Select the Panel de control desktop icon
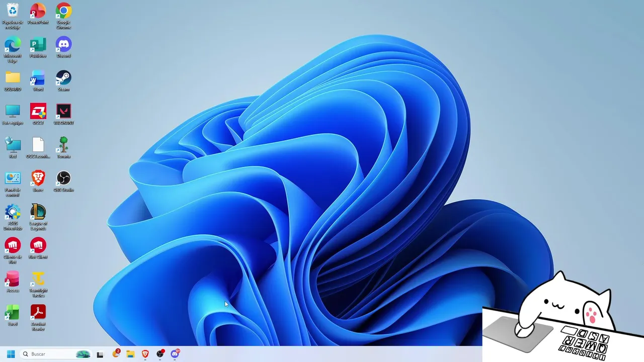The height and width of the screenshot is (362, 644). (x=13, y=184)
